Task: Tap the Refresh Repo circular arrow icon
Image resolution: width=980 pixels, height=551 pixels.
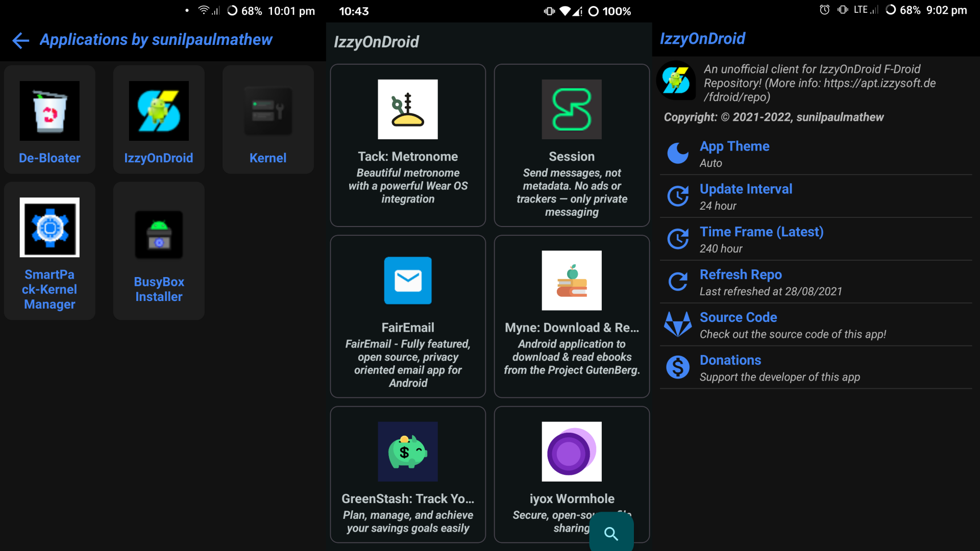Action: tap(678, 282)
